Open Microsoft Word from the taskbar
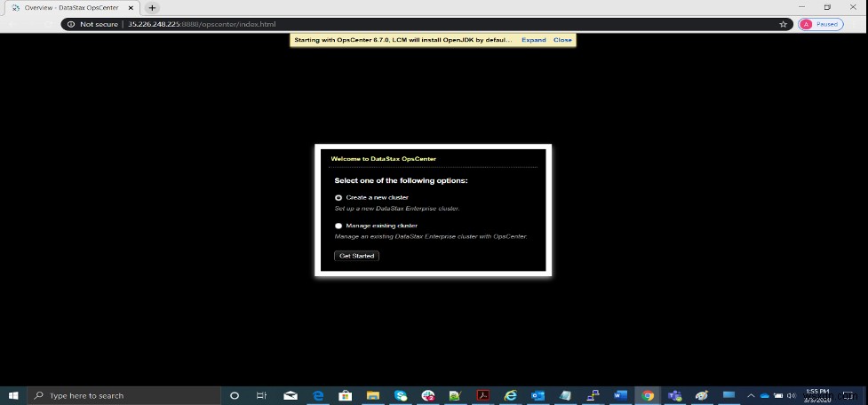 tap(620, 395)
